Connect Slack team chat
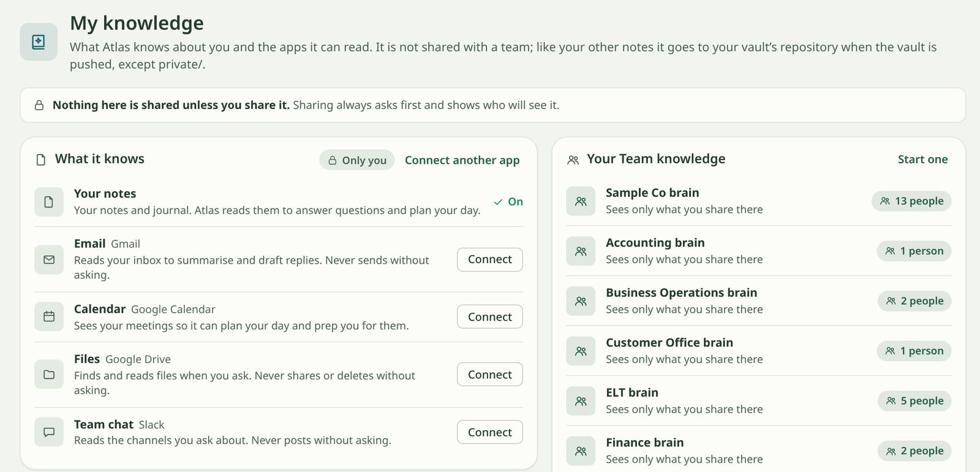The width and height of the screenshot is (980, 472). pyautogui.click(x=490, y=432)
